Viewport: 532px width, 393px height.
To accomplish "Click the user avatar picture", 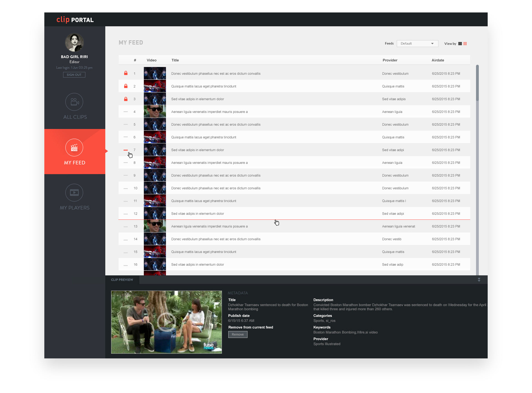I will pyautogui.click(x=74, y=42).
